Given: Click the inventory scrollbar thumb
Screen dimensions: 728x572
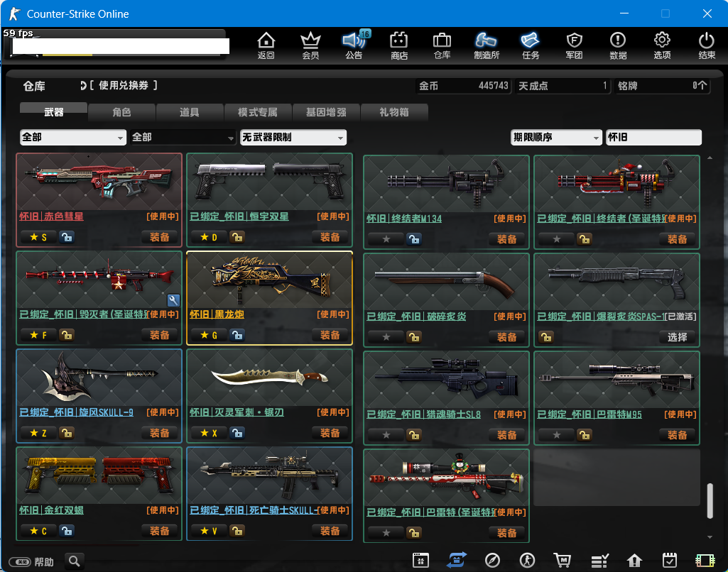Looking at the screenshot, I should click(x=710, y=501).
